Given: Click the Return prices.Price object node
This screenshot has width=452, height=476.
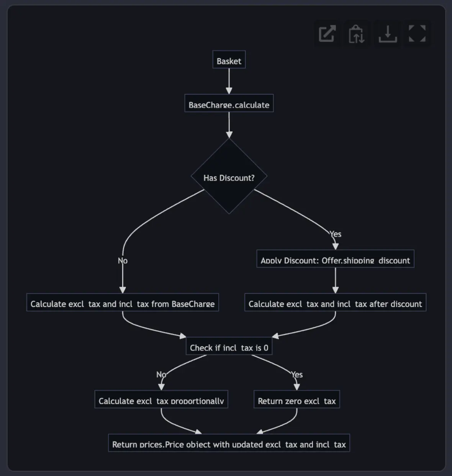Looking at the screenshot, I should tap(229, 443).
